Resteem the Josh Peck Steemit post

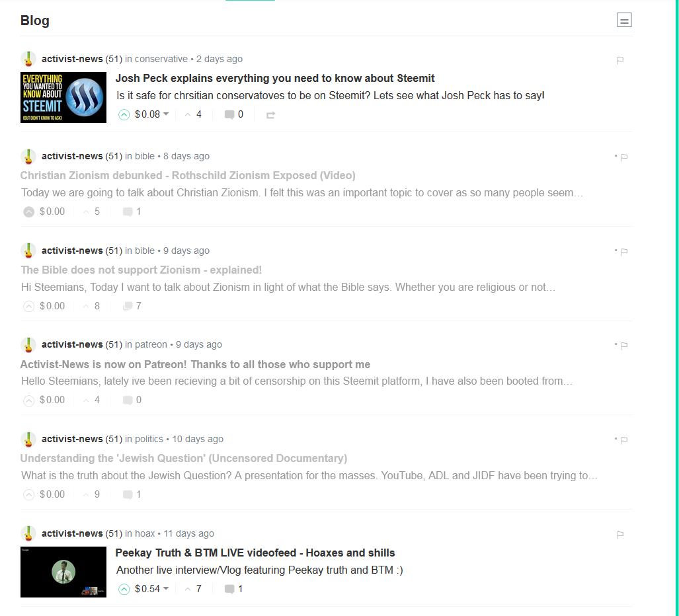click(270, 115)
